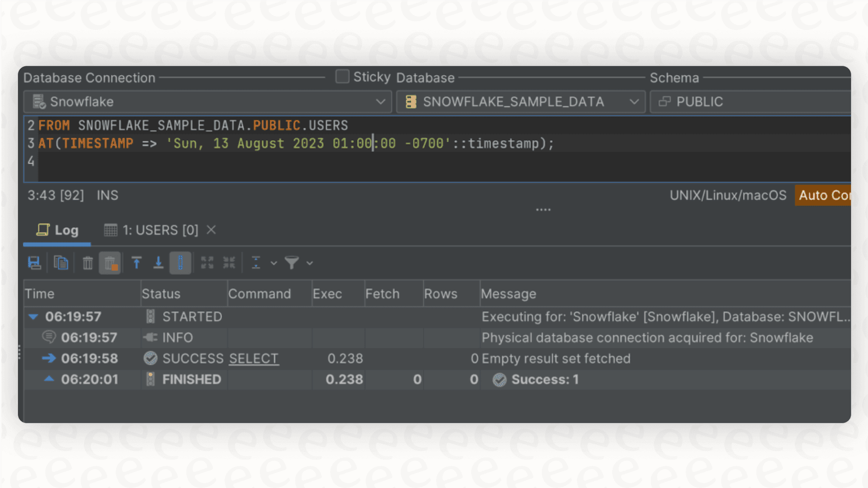Toggle soft wrap in the log toolbar

click(x=180, y=262)
